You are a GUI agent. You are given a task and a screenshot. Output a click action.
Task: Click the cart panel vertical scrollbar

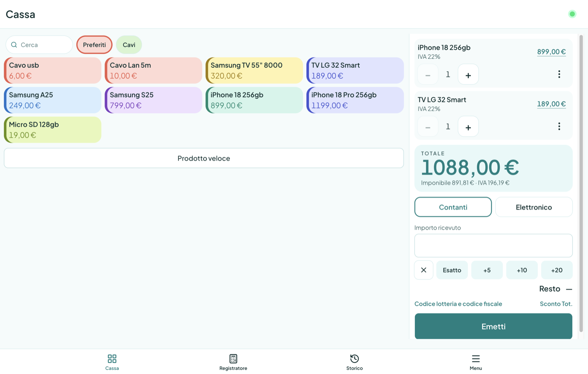point(581,184)
